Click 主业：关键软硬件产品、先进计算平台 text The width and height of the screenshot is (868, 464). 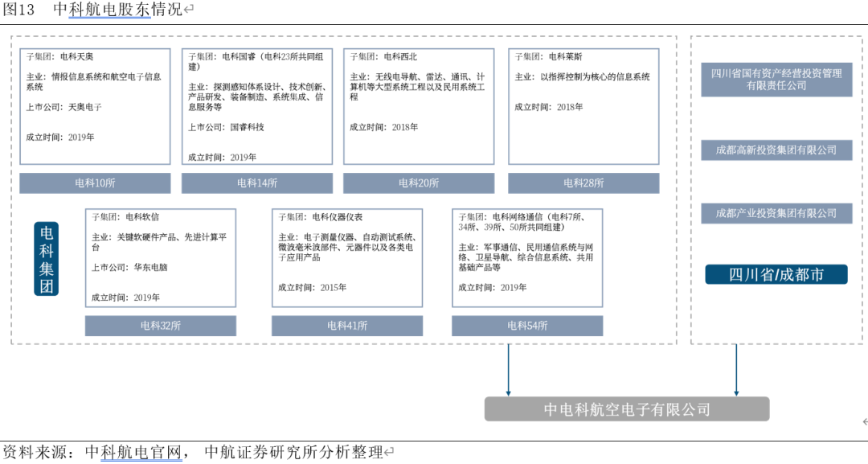[159, 242]
